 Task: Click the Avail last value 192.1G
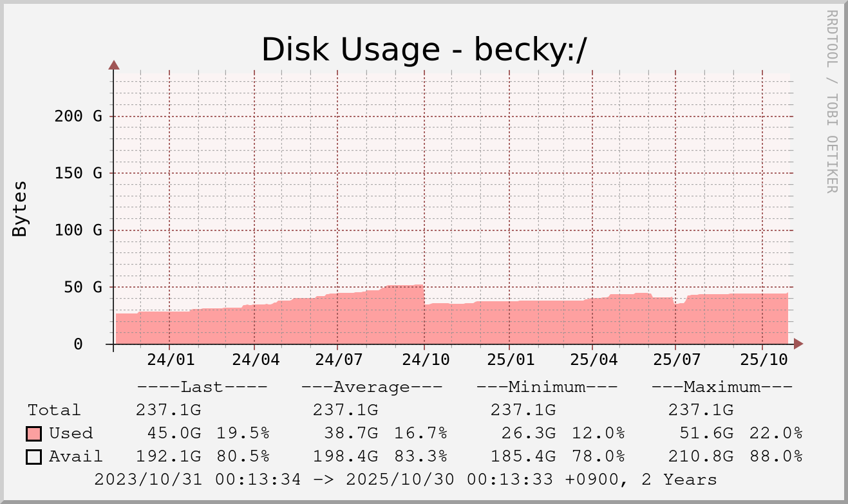tap(168, 456)
